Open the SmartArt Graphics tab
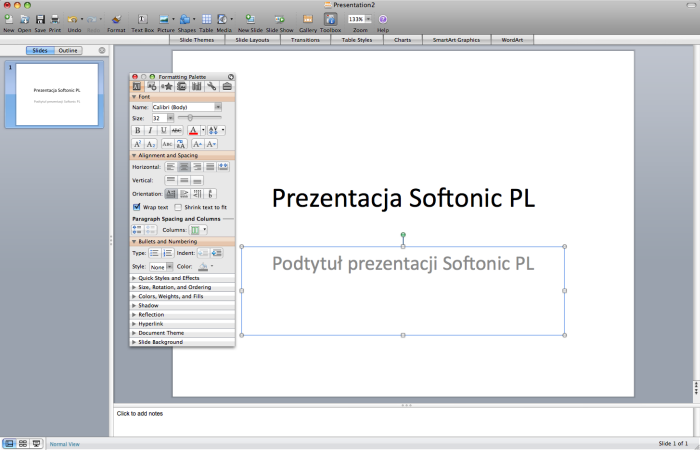The image size is (700, 450). click(x=456, y=40)
